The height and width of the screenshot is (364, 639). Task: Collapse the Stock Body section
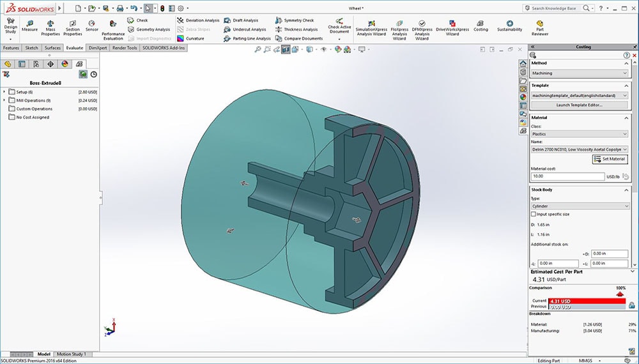[x=626, y=190]
